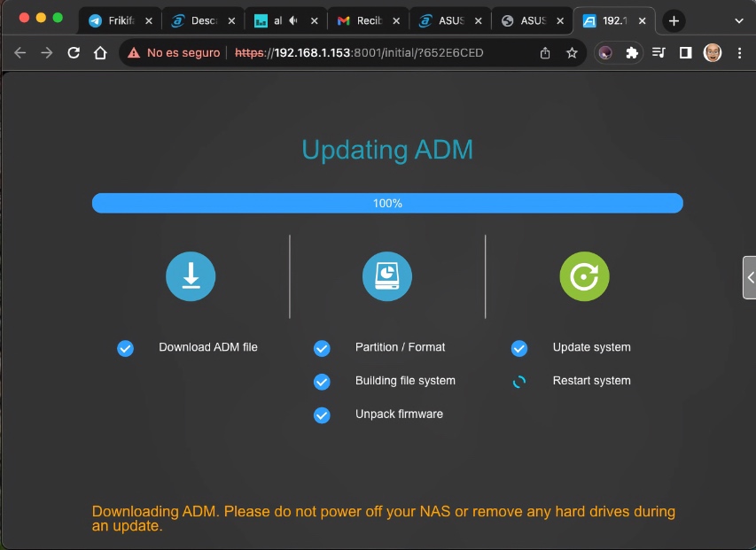Click the 'No es seguro' security label
Viewport: 756px width, 550px height.
coord(183,52)
